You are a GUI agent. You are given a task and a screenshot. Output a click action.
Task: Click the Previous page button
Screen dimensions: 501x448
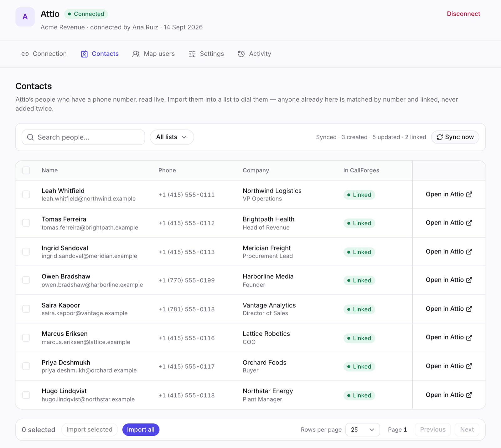pyautogui.click(x=433, y=430)
